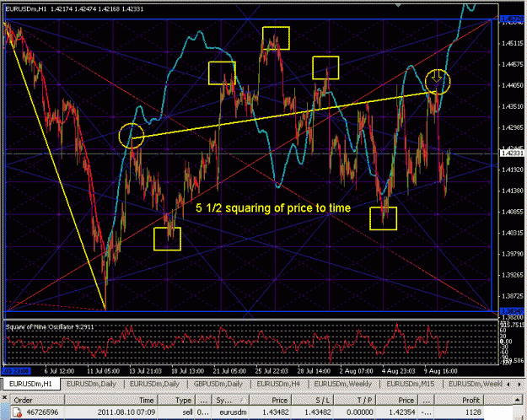The width and height of the screenshot is (527, 420).
Task: Click the 1.45115 price scale label
Action: click(512, 43)
